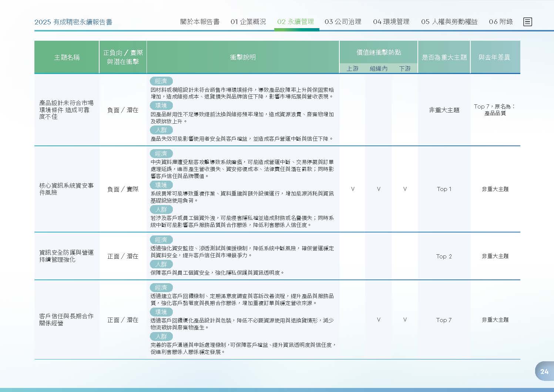
Task: Open the table of contents menu icon
Action: click(527, 22)
